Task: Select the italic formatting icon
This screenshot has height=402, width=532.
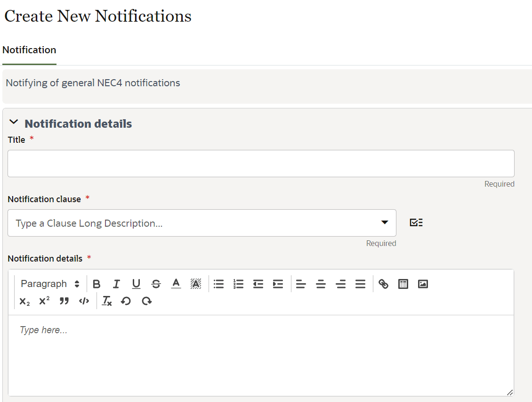Action: point(116,284)
